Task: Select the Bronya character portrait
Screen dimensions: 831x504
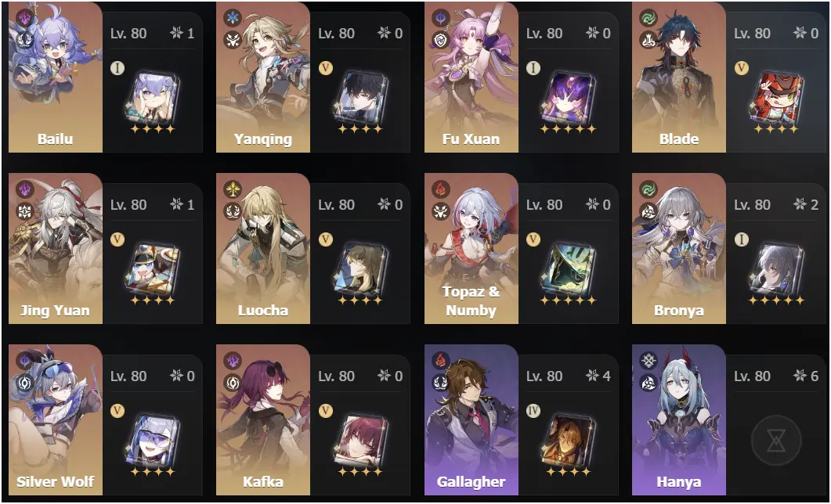Action: 679,248
